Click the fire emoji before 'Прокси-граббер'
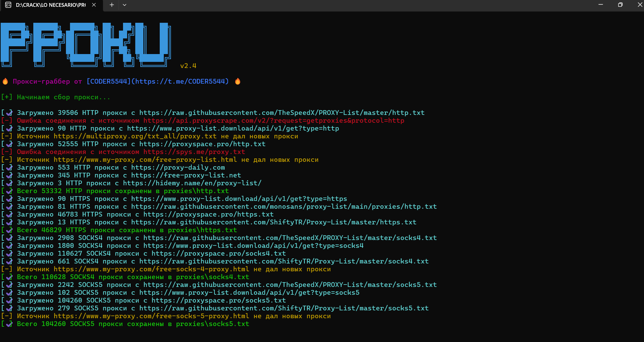 (5, 81)
